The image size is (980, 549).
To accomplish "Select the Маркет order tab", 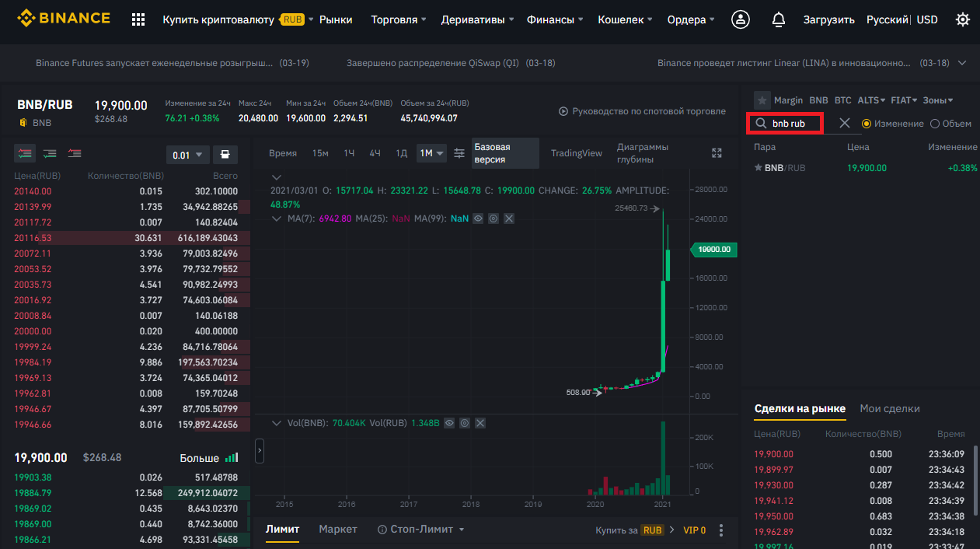I will click(x=338, y=529).
